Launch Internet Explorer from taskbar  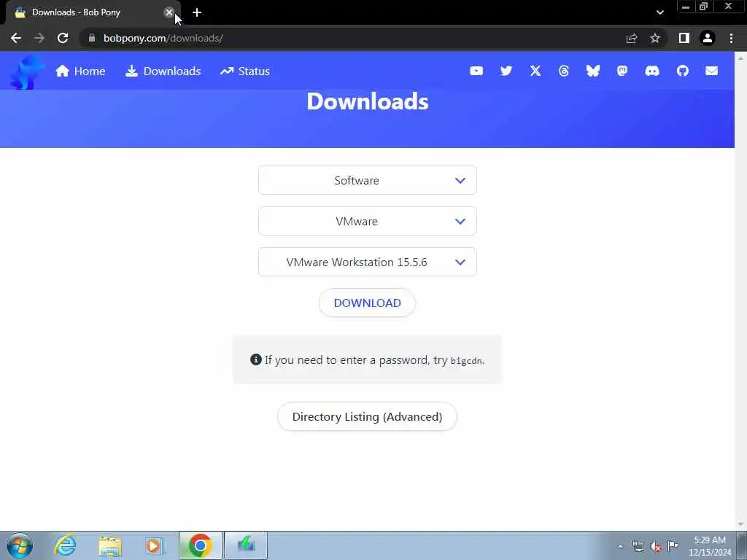pyautogui.click(x=65, y=545)
